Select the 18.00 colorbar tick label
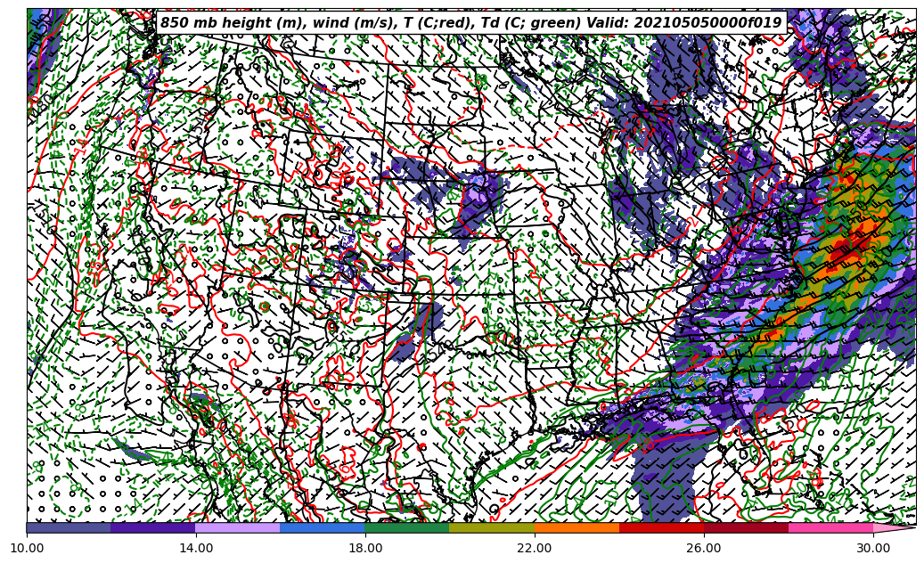Viewport: 924px width, 563px height. [x=365, y=548]
